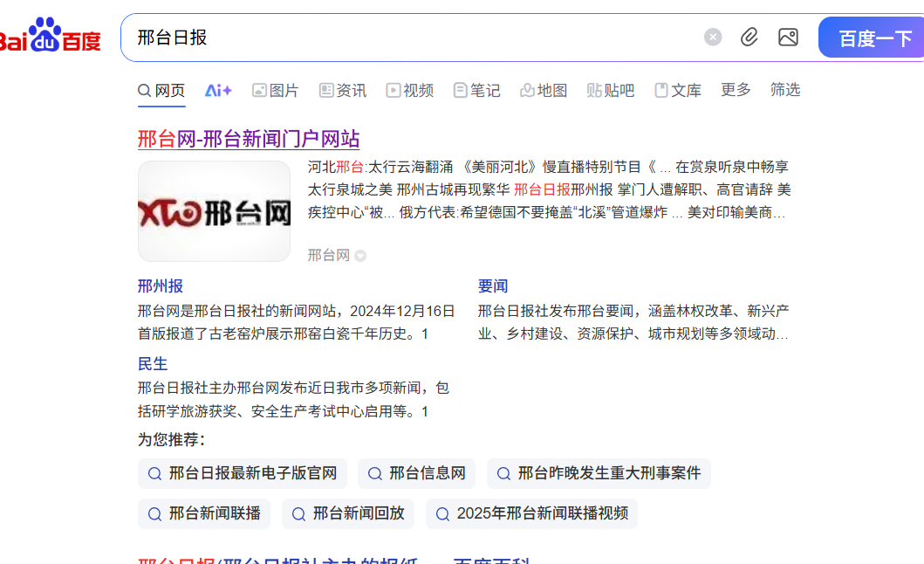Select the 网页 tab
The width and height of the screenshot is (924, 564).
[x=161, y=90]
